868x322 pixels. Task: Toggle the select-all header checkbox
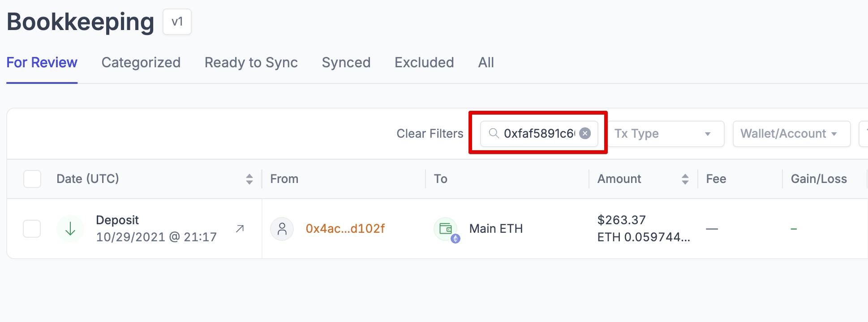32,179
